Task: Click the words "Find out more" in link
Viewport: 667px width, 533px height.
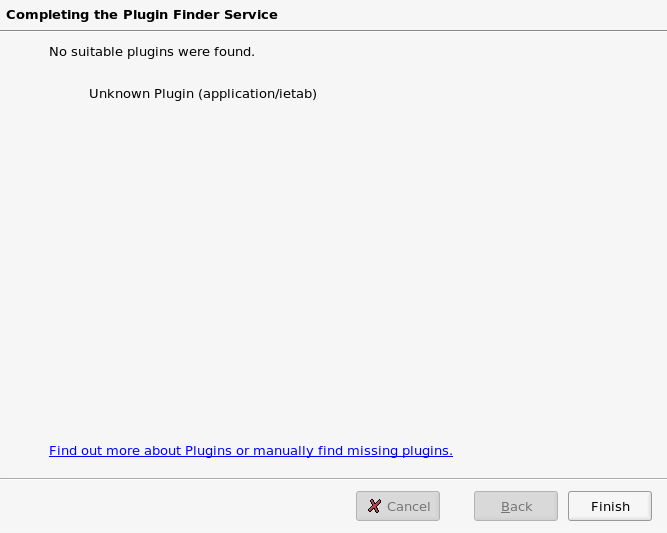Action: pos(93,451)
